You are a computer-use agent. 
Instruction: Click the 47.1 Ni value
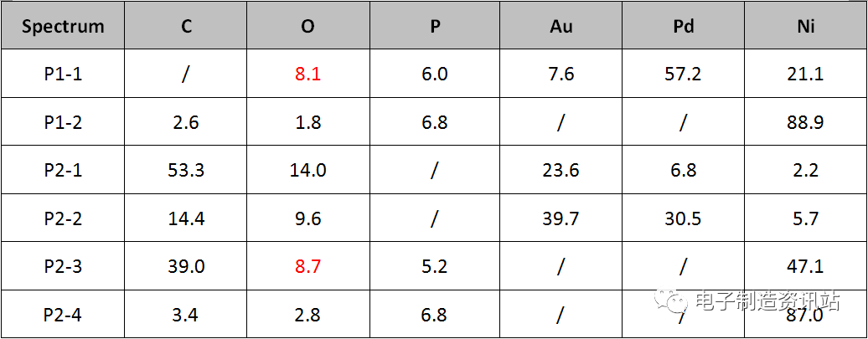point(805,266)
